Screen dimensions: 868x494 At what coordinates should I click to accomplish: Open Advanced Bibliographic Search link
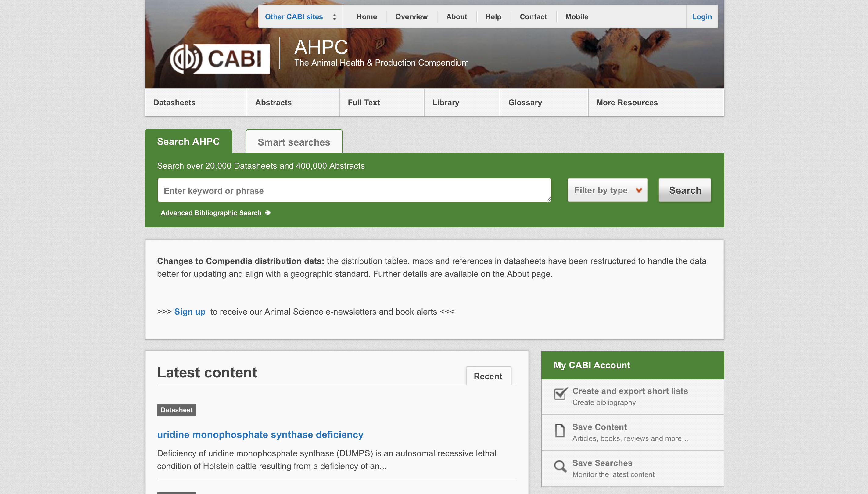[x=211, y=213]
